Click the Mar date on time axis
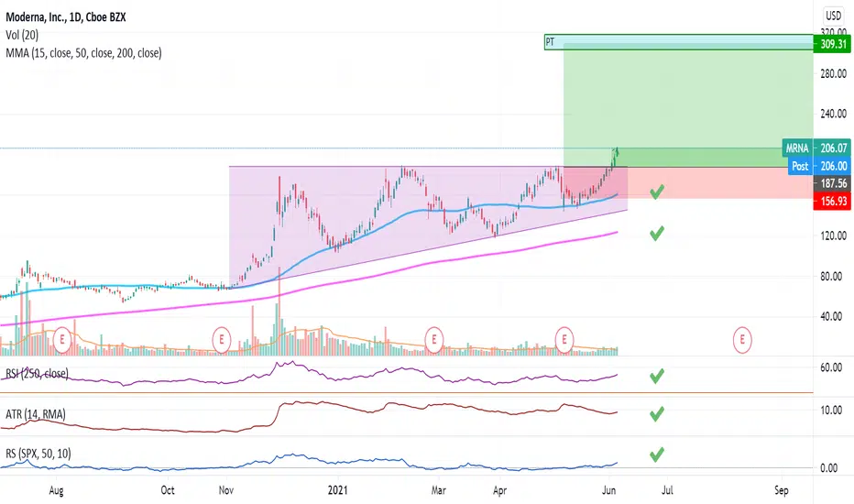The width and height of the screenshot is (854, 504). tap(438, 490)
